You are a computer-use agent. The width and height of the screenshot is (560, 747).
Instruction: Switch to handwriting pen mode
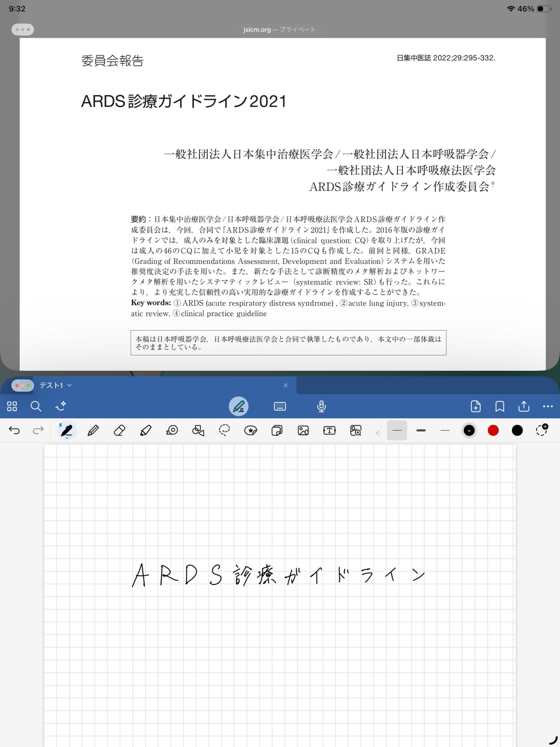pos(239,407)
